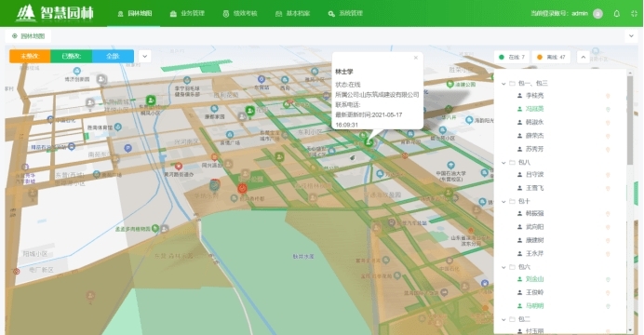Collapse the 包一、包三 folder

[x=503, y=84]
